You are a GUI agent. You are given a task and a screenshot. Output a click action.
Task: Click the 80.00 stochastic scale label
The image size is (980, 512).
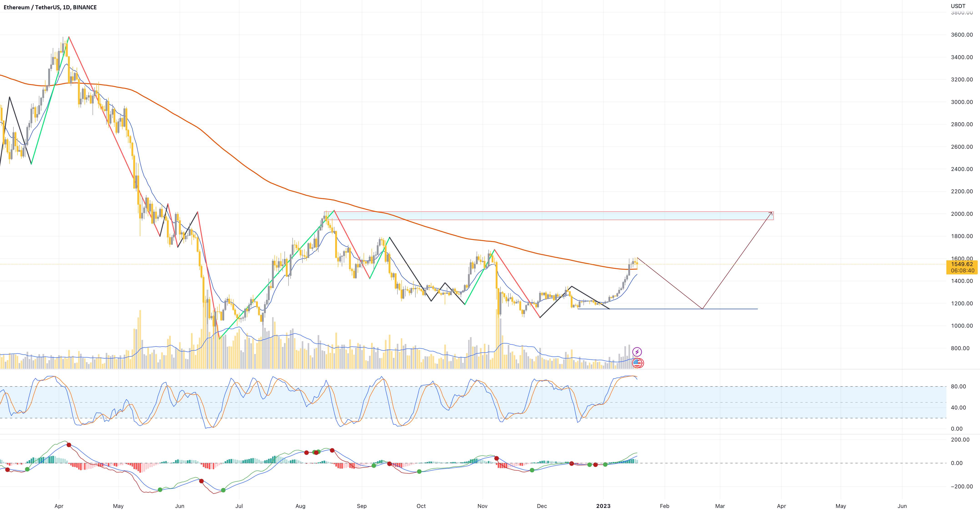[958, 387]
